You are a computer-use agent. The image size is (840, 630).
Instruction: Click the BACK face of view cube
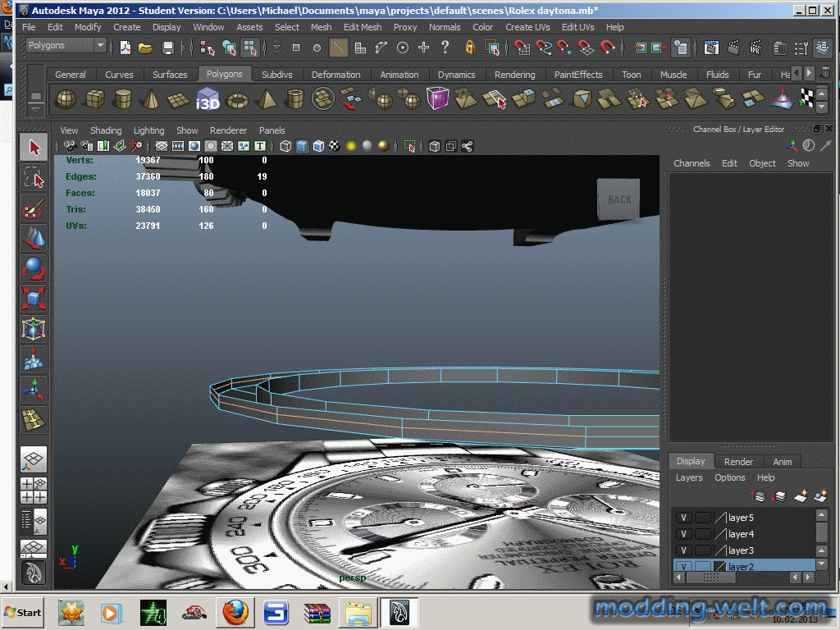[619, 199]
